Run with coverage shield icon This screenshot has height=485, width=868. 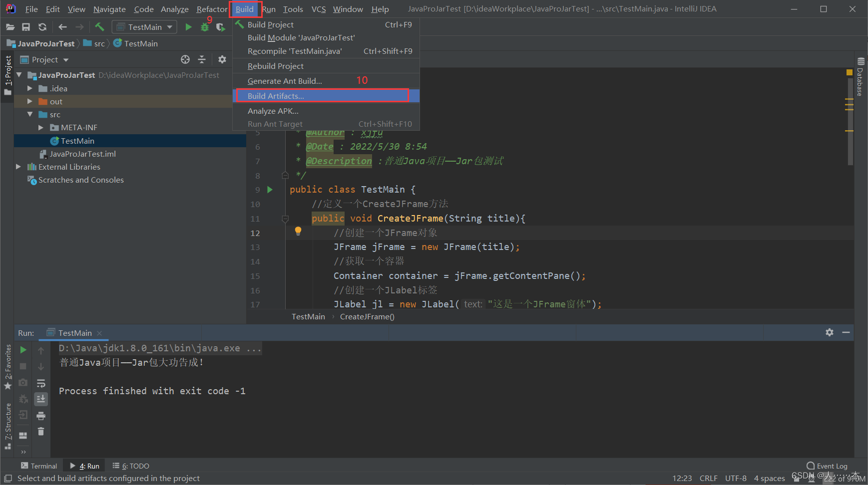pos(220,27)
